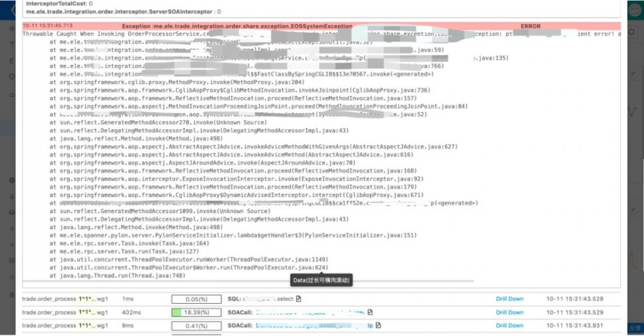The width and height of the screenshot is (644, 336).
Task: Click Drill Down in the 1ms SQL row
Action: tap(509, 299)
